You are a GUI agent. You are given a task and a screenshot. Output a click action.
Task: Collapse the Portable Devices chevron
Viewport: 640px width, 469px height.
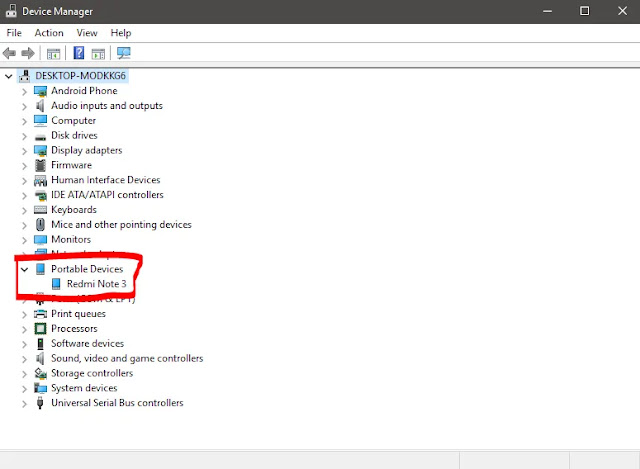pyautogui.click(x=24, y=269)
